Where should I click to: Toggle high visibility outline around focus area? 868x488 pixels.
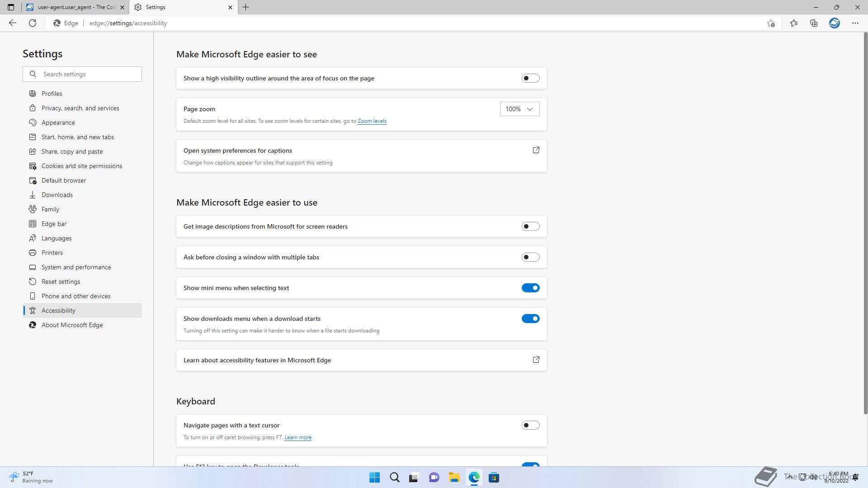pos(530,78)
